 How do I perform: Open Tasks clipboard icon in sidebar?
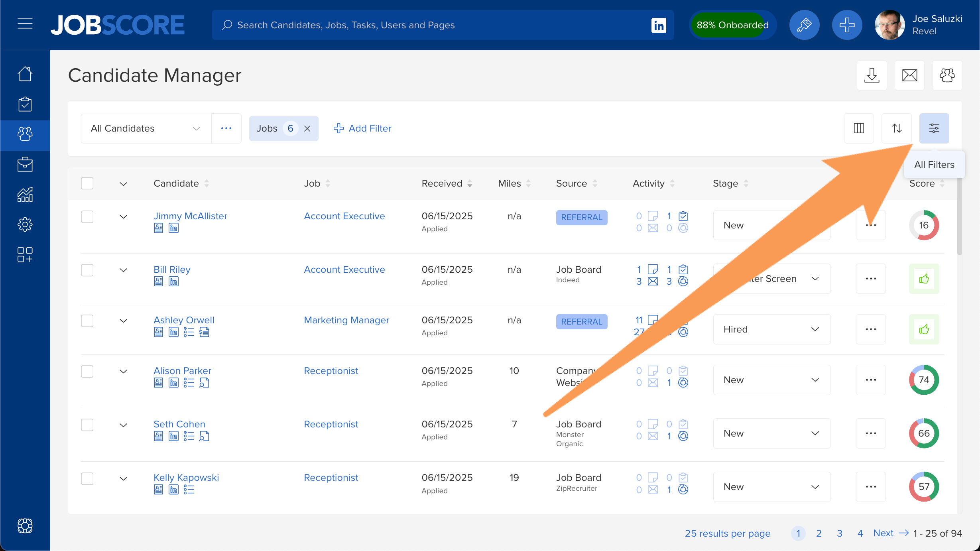coord(25,104)
